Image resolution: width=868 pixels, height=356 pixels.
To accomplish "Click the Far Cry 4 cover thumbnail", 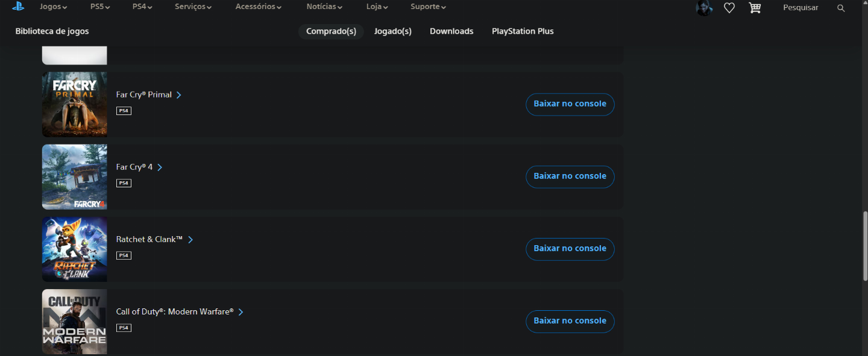I will [x=75, y=177].
